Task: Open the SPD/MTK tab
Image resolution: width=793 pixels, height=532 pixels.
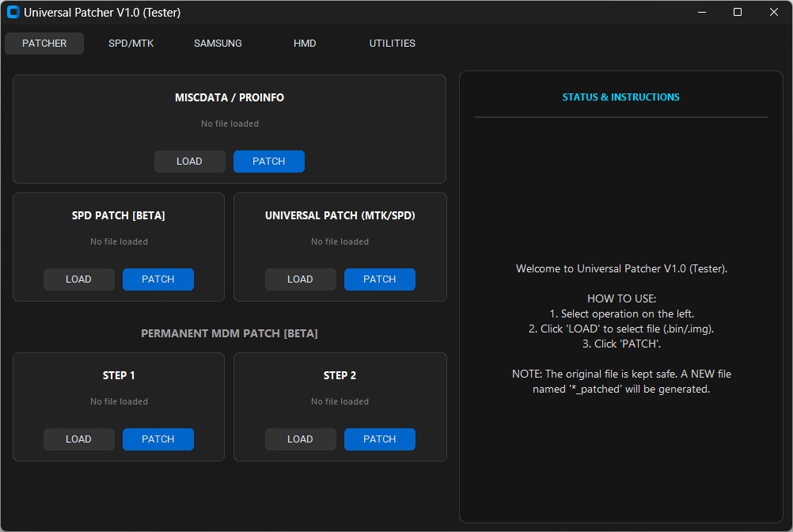Action: tap(131, 44)
